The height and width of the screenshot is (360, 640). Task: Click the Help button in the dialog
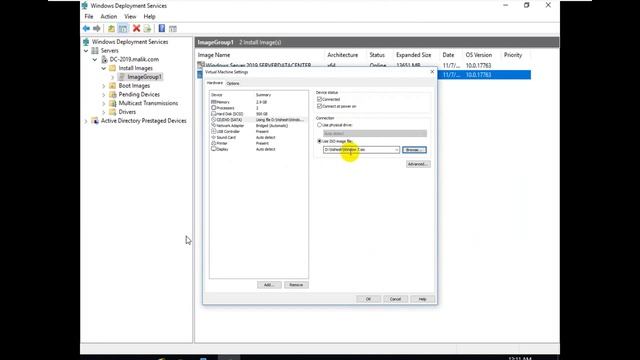(422, 299)
